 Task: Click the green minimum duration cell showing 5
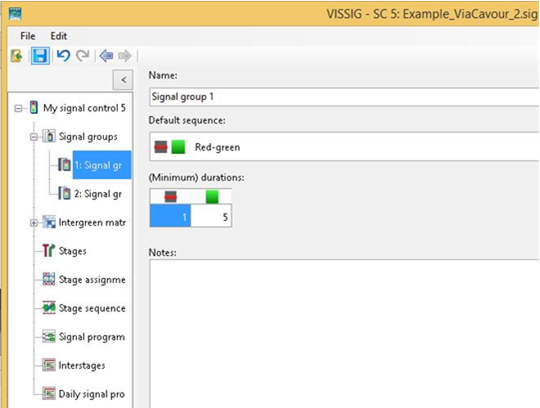pyautogui.click(x=211, y=217)
